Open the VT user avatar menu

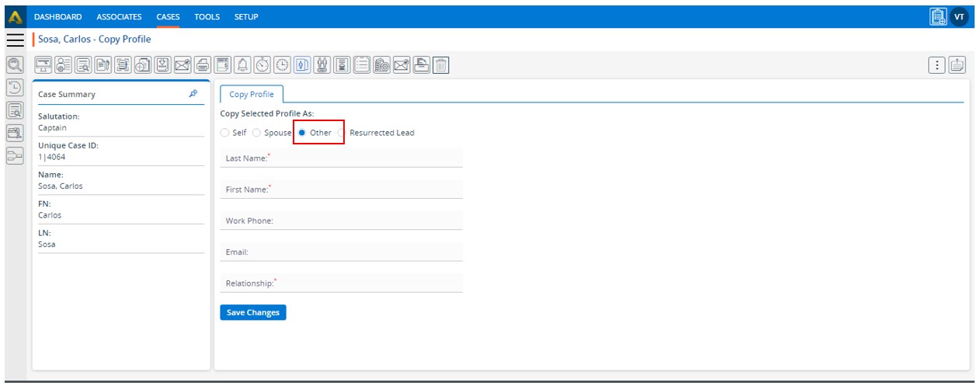coord(960,16)
